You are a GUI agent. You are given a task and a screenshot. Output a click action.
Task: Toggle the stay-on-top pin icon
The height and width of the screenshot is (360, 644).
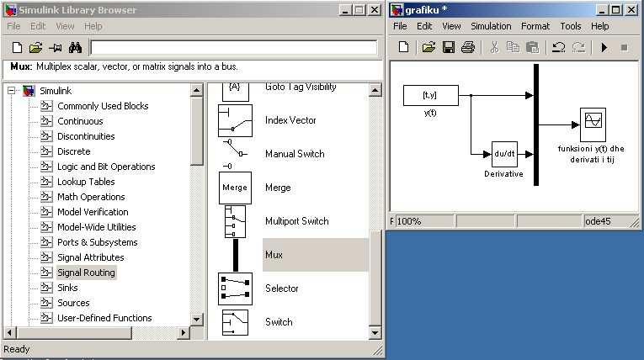[55, 48]
